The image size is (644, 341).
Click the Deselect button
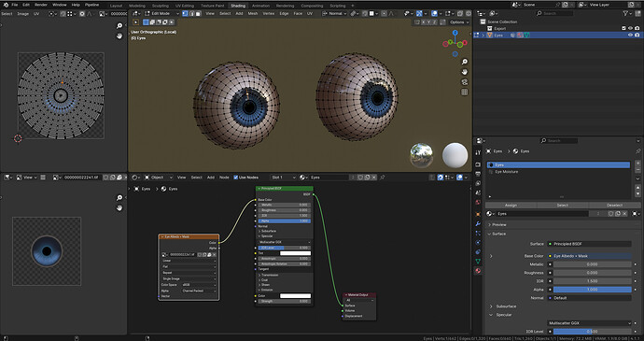614,205
